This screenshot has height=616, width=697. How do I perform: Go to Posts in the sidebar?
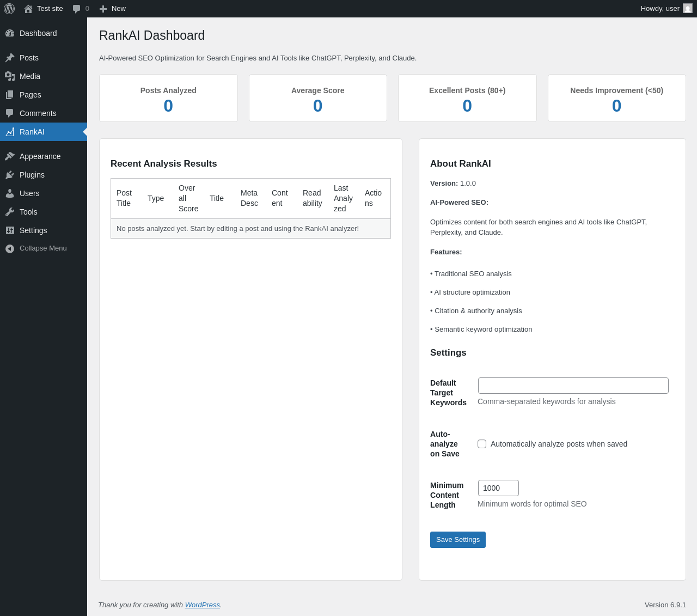(29, 58)
